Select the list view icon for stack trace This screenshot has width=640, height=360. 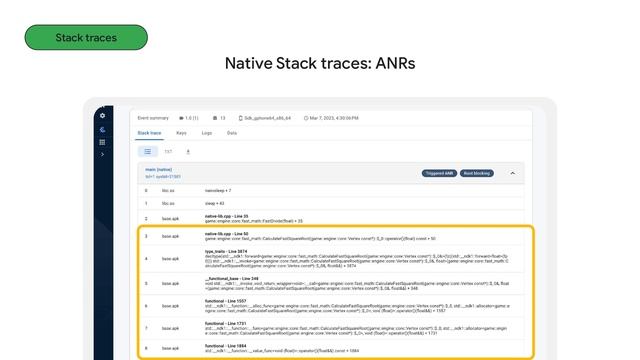(148, 151)
